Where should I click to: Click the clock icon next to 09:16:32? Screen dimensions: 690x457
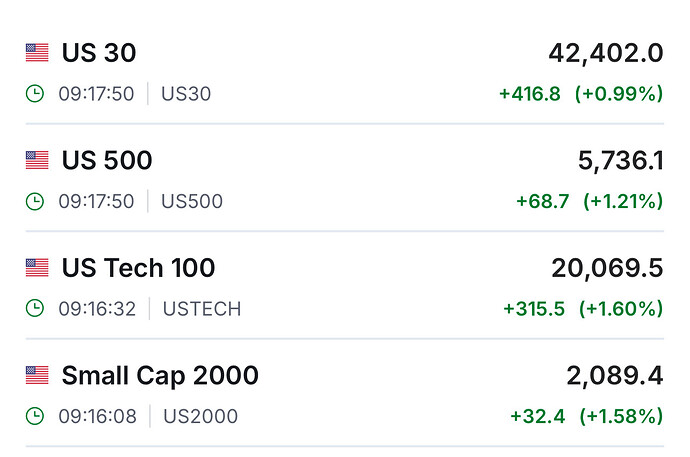tap(35, 309)
